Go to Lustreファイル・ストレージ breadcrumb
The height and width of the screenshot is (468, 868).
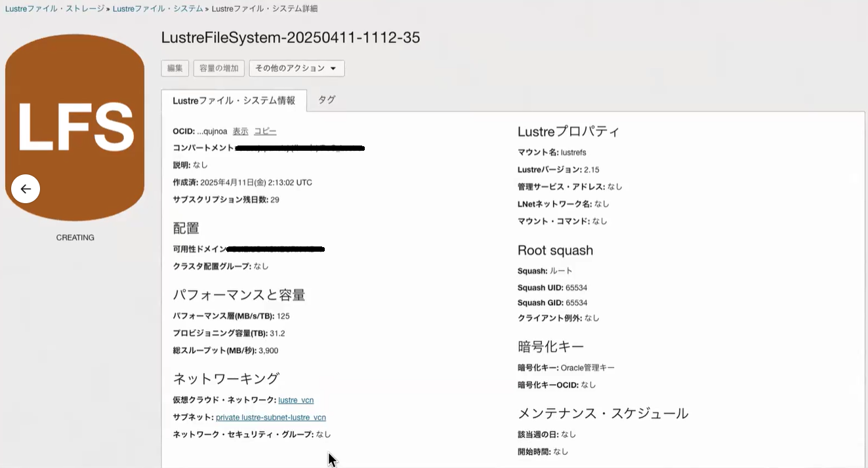pyautogui.click(x=55, y=9)
